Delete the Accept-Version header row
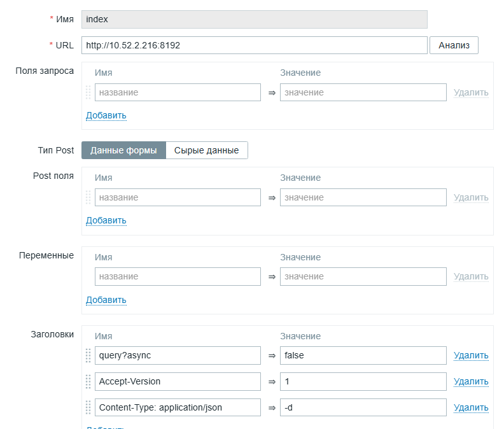This screenshot has width=504, height=429. tap(471, 381)
